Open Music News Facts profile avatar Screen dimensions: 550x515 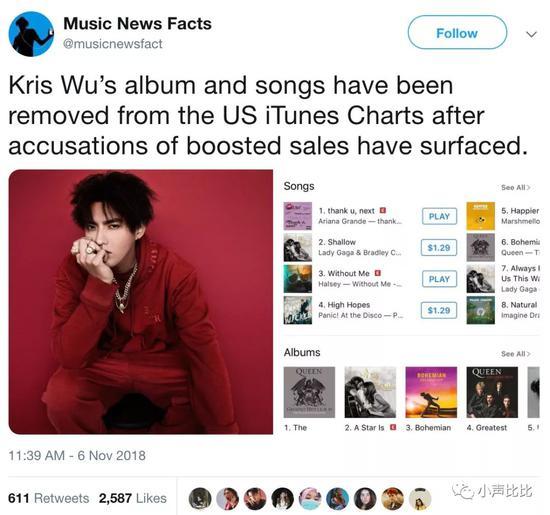[x=31, y=34]
